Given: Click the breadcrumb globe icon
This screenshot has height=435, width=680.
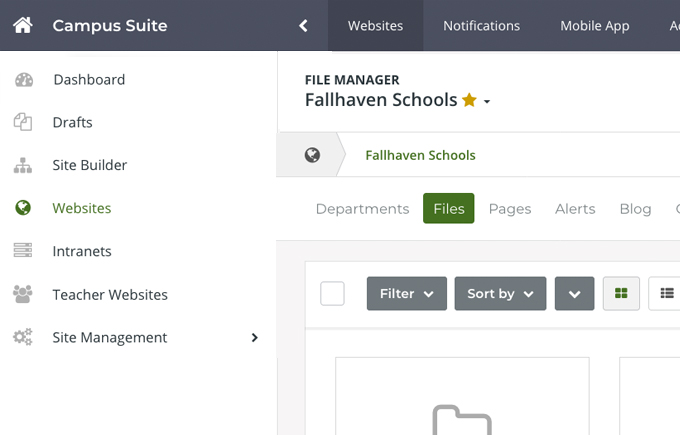Looking at the screenshot, I should [312, 155].
